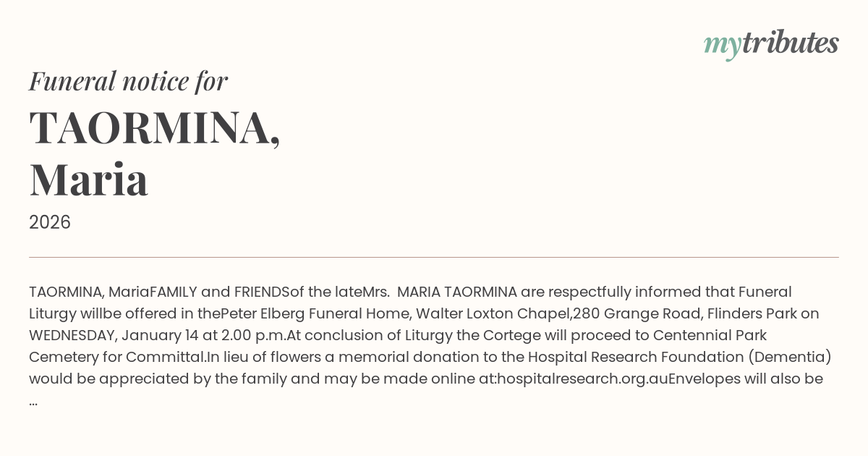Click the large "Maria" first name heading
Viewport: 868px width, 456px height.
coord(89,180)
